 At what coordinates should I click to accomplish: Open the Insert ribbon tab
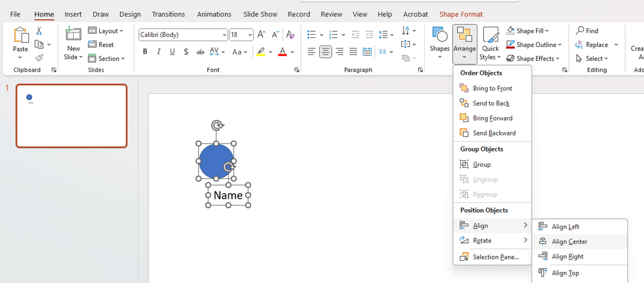tap(73, 14)
